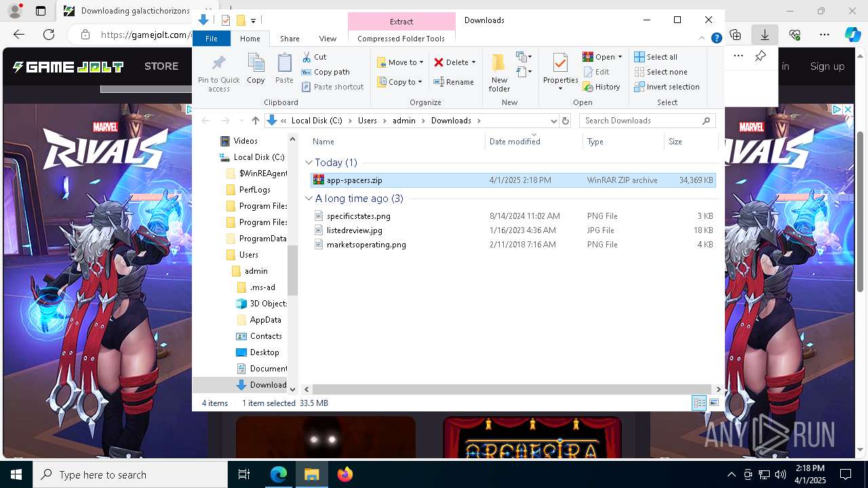
Task: Switch to the Home ribbon tab
Action: pos(250,39)
